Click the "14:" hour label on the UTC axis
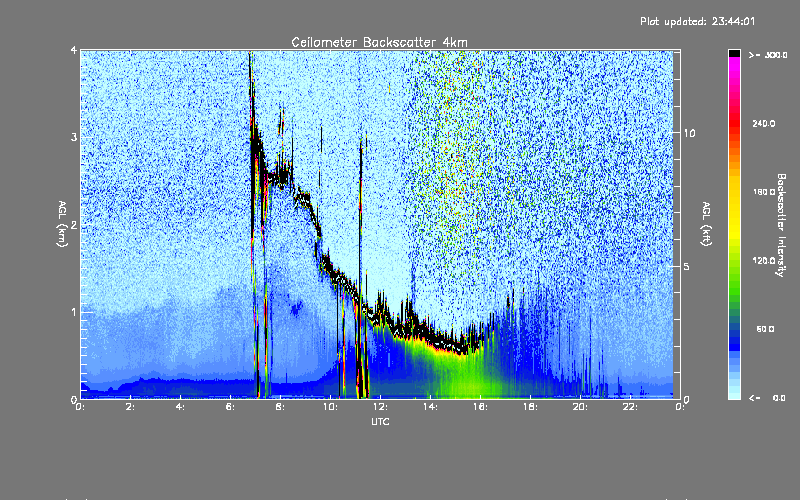 pos(430,407)
